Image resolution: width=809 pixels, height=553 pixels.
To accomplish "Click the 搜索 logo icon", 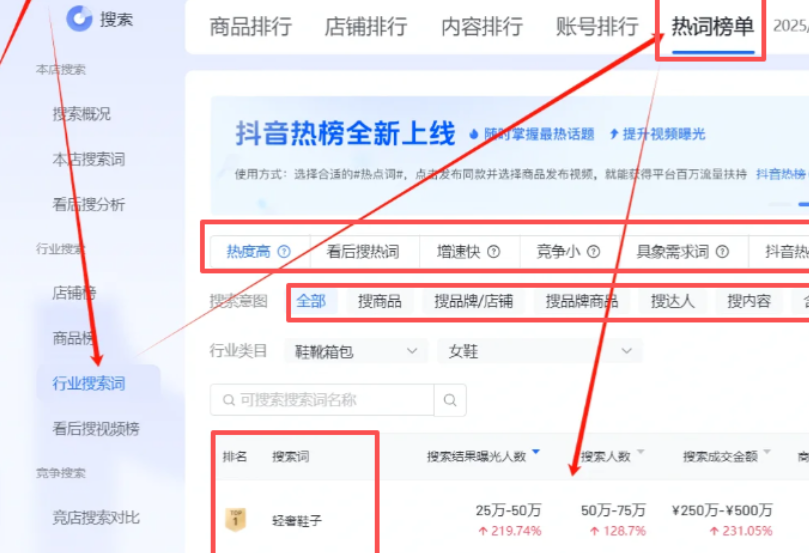I will [x=79, y=19].
